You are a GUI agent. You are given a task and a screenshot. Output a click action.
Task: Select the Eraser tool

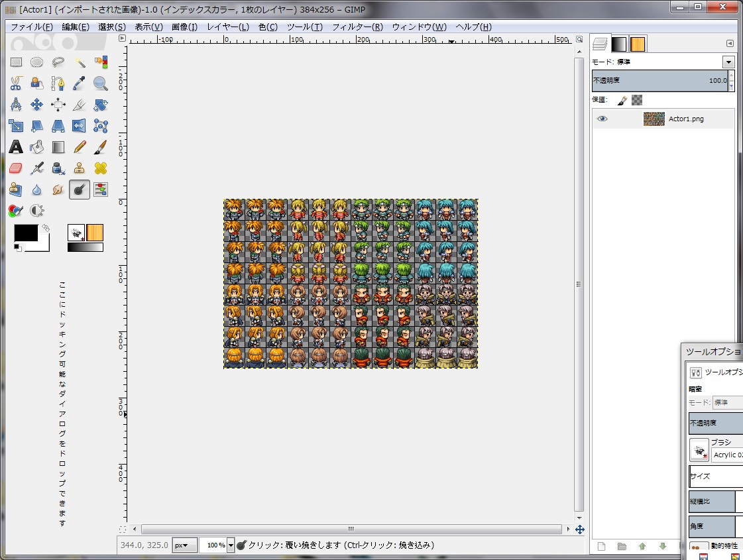16,169
